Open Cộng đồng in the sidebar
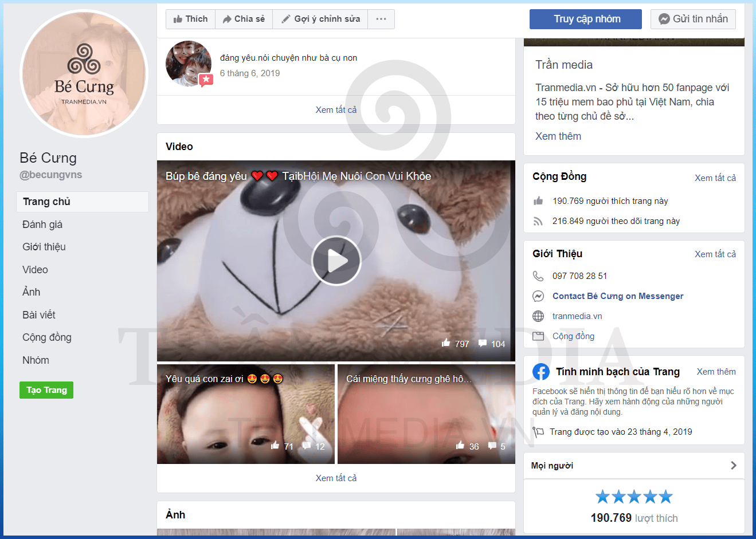This screenshot has height=539, width=756. click(47, 337)
